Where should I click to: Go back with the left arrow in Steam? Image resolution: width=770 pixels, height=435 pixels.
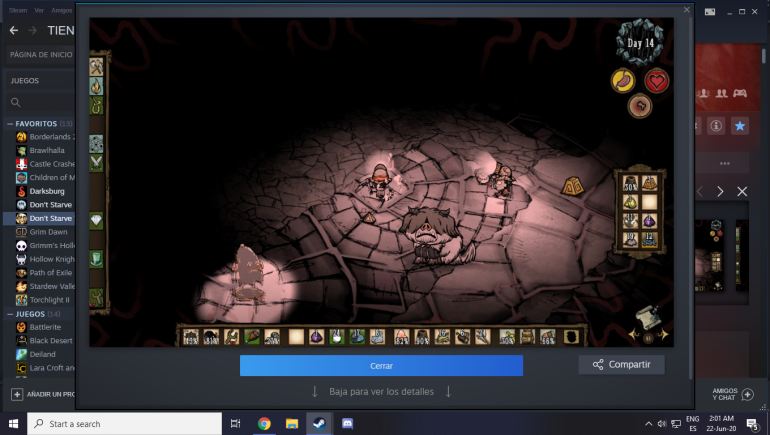click(14, 30)
